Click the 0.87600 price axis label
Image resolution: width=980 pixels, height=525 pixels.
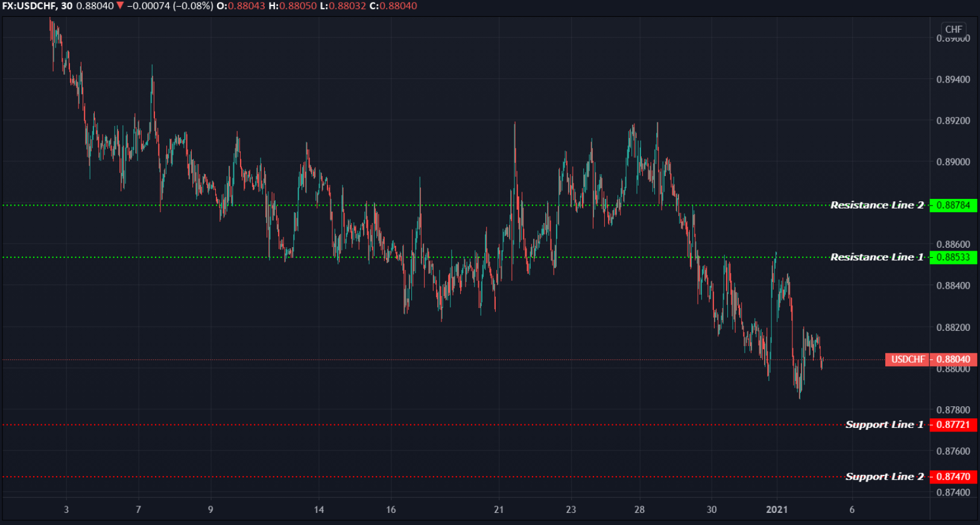tap(953, 451)
